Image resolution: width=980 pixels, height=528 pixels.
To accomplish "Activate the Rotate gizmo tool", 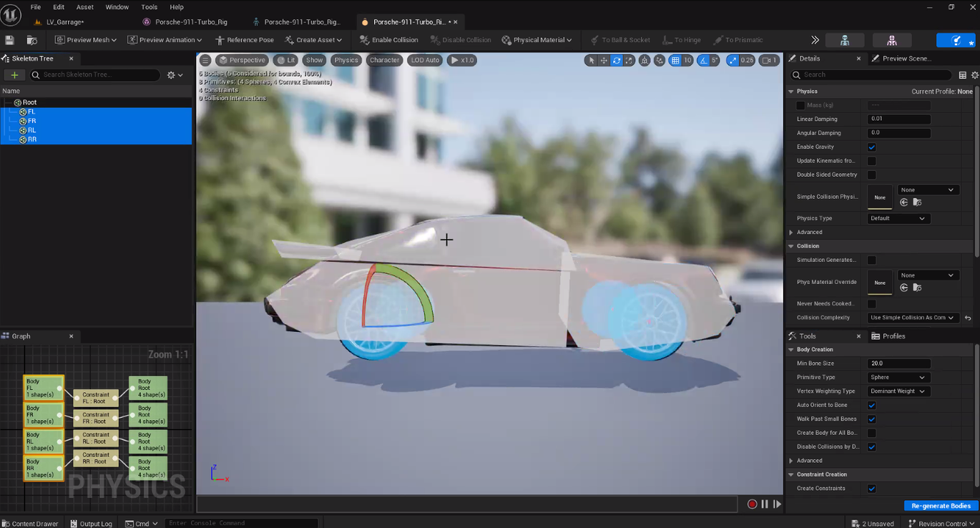I will click(x=617, y=60).
